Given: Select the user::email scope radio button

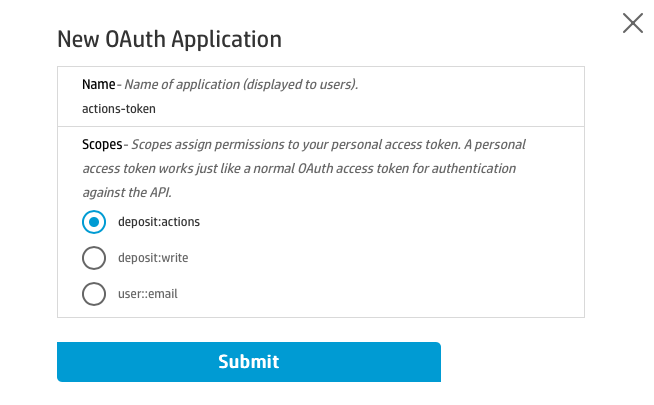Looking at the screenshot, I should click(x=94, y=294).
